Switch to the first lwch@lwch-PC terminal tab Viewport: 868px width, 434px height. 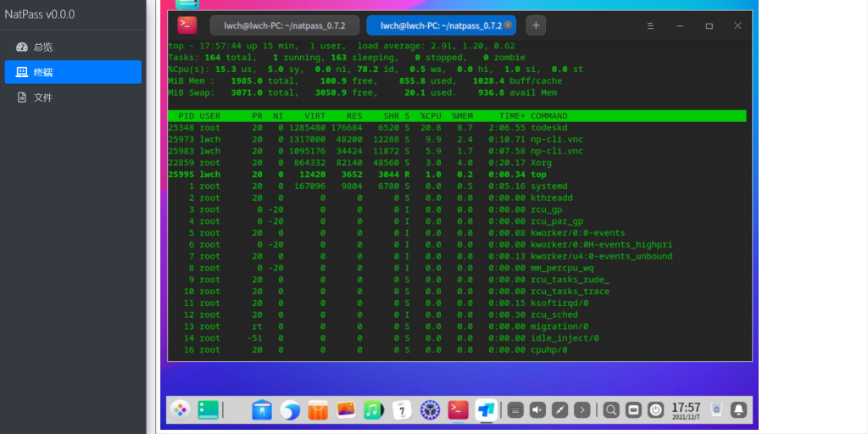click(285, 25)
